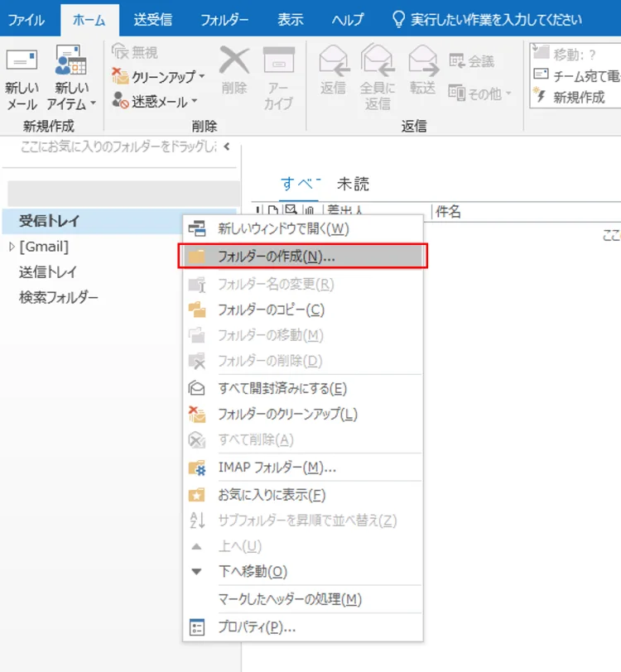Viewport: 621px width, 672px height.
Task: Expand the [Gmail] folder tree node
Action: point(12,247)
